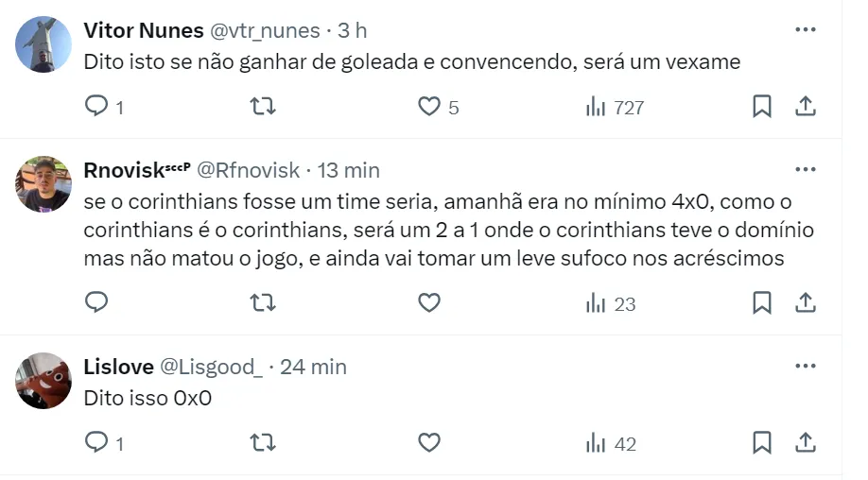Open Vitor Nunes profile name link
The height and width of the screenshot is (480, 868).
tap(144, 30)
